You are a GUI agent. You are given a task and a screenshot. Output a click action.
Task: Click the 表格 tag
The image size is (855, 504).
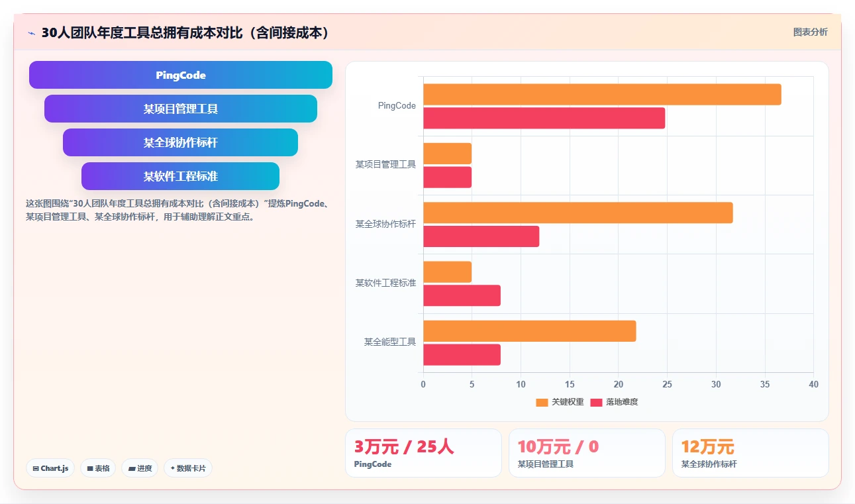coord(98,468)
